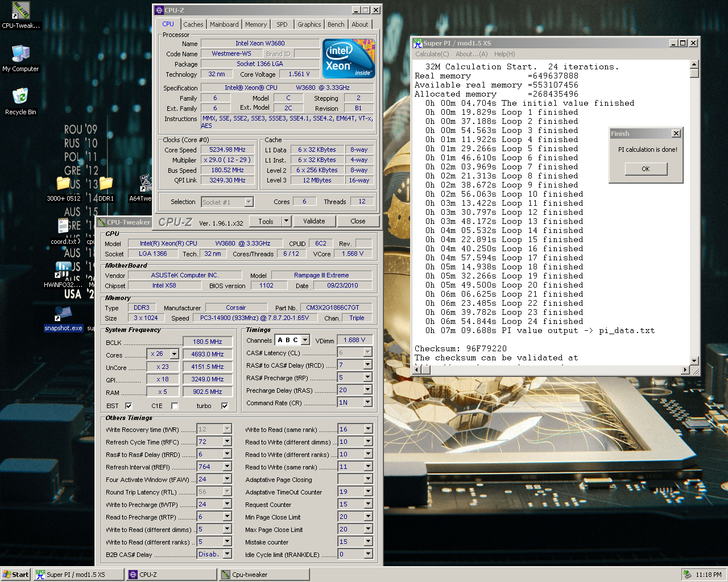Launch snapshot.exe from desktop
Viewport: 728px width, 582px height.
pyautogui.click(x=63, y=318)
